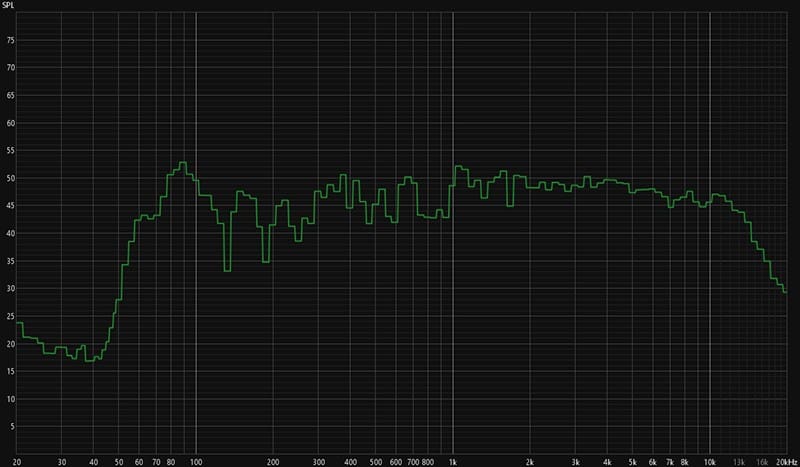Click the 7k frequency label

tap(670, 462)
